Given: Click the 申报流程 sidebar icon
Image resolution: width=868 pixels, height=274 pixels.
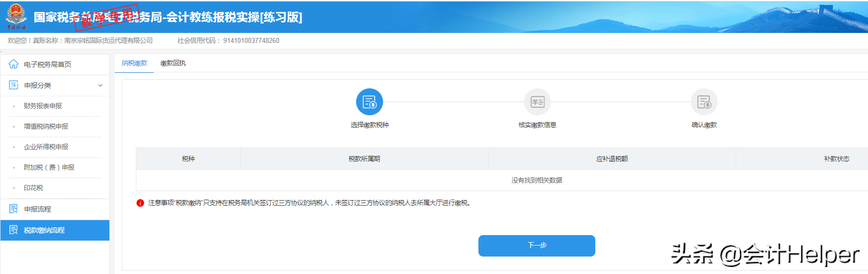Looking at the screenshot, I should (x=13, y=209).
